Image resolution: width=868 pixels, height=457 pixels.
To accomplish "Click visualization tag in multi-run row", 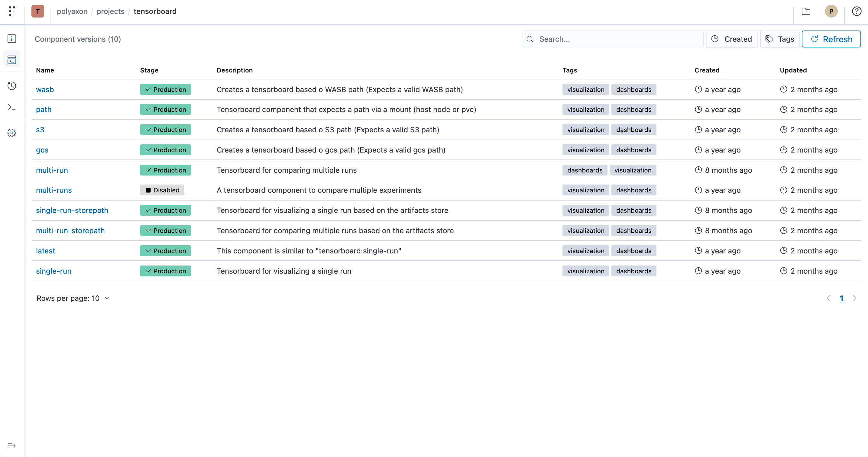I will (633, 170).
